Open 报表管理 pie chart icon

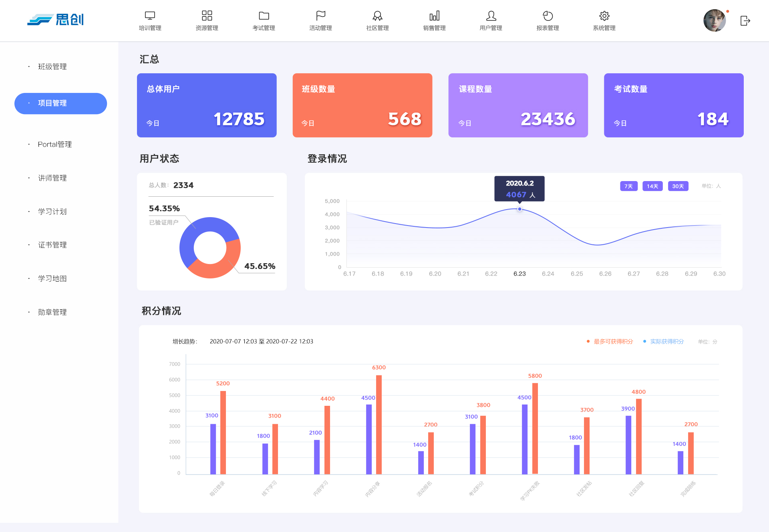coord(548,16)
